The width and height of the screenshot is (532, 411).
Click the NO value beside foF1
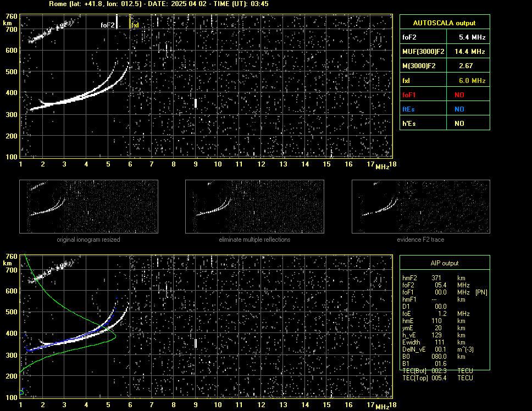point(459,95)
